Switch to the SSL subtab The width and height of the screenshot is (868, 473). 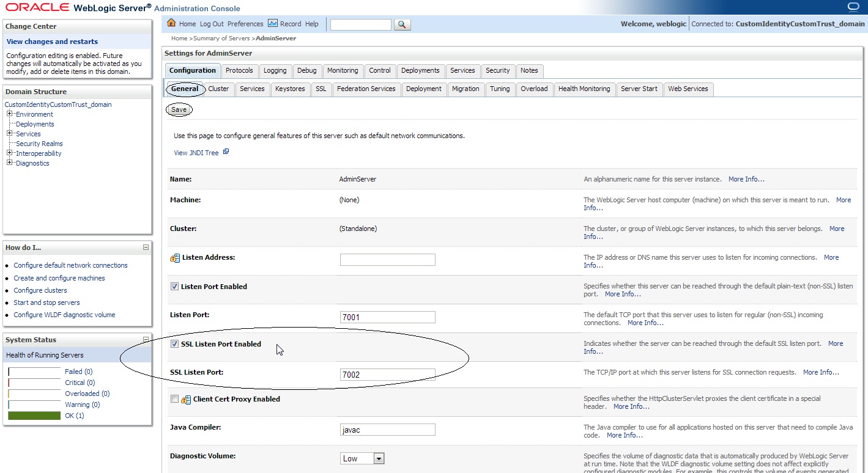tap(321, 89)
